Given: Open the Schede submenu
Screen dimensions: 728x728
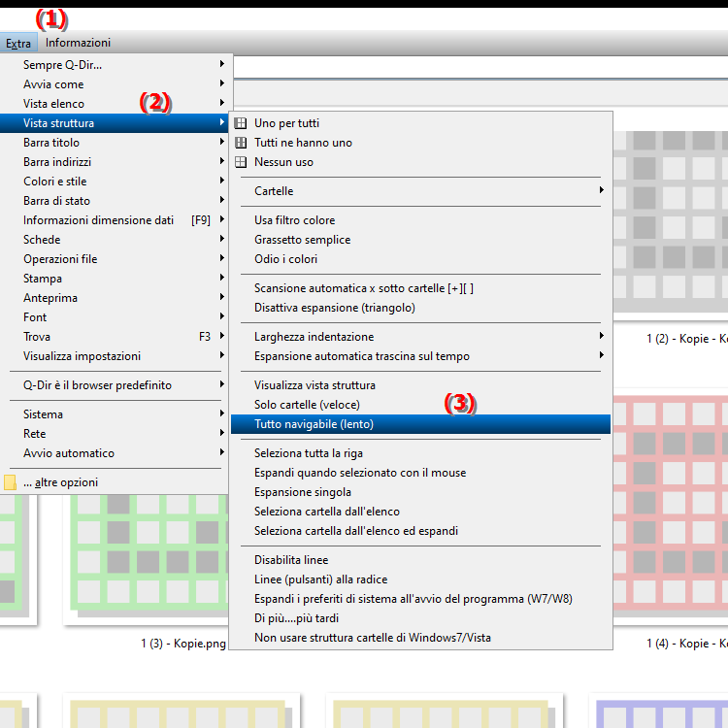Looking at the screenshot, I should click(x=114, y=240).
